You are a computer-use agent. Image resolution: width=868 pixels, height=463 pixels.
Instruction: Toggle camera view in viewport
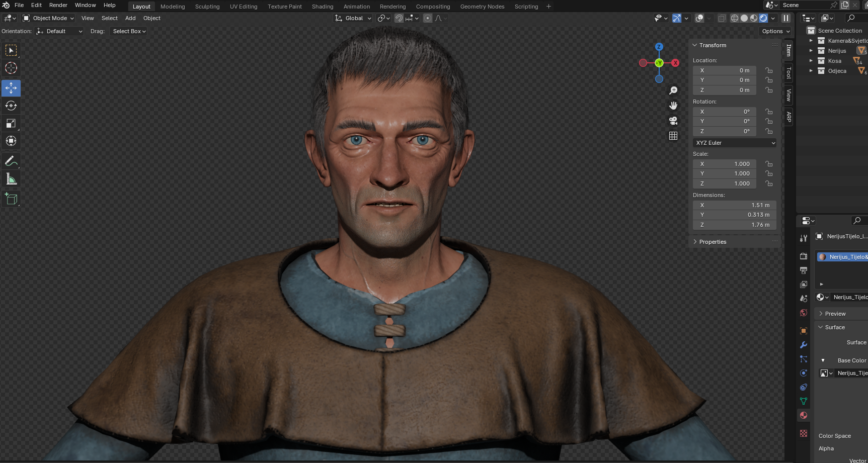click(673, 121)
